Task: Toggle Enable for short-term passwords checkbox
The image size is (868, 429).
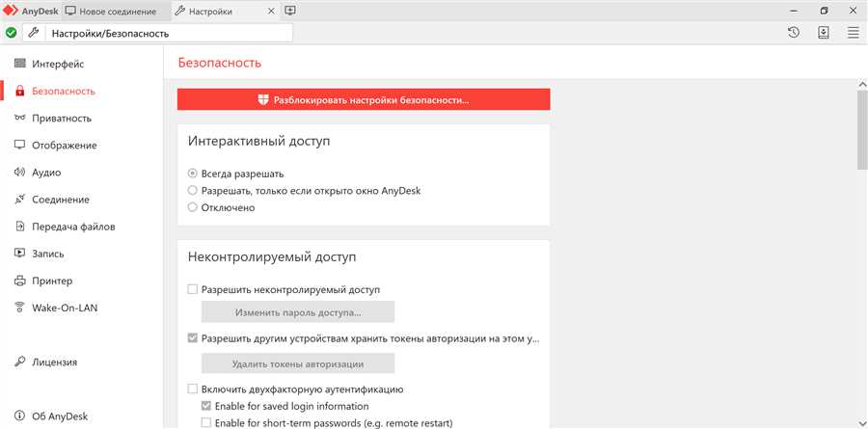Action: pos(206,423)
